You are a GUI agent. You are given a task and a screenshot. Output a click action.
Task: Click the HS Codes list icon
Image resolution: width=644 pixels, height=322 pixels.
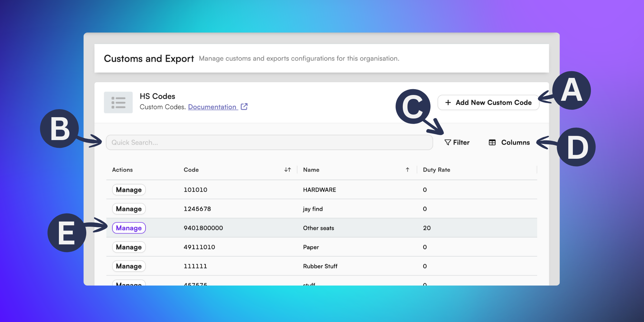click(x=118, y=102)
